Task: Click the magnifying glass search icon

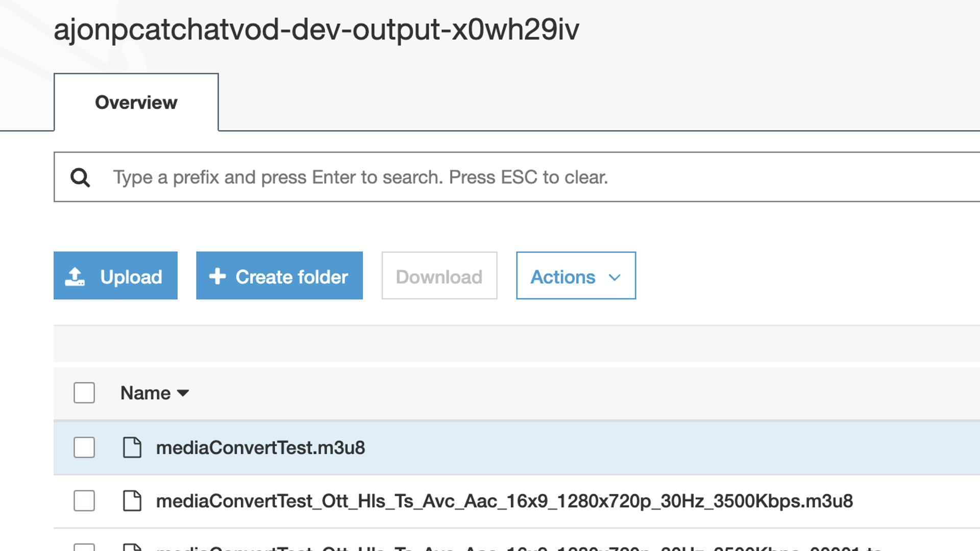Action: [x=80, y=178]
